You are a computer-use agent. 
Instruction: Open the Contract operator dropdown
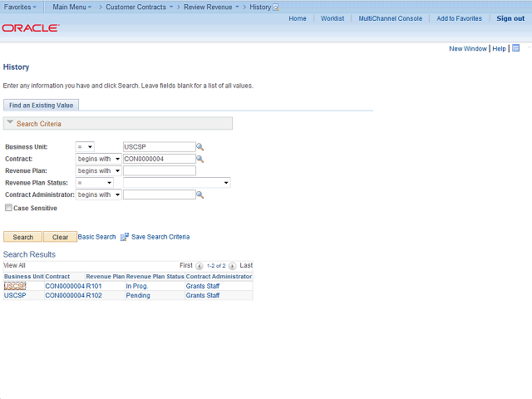(x=98, y=159)
